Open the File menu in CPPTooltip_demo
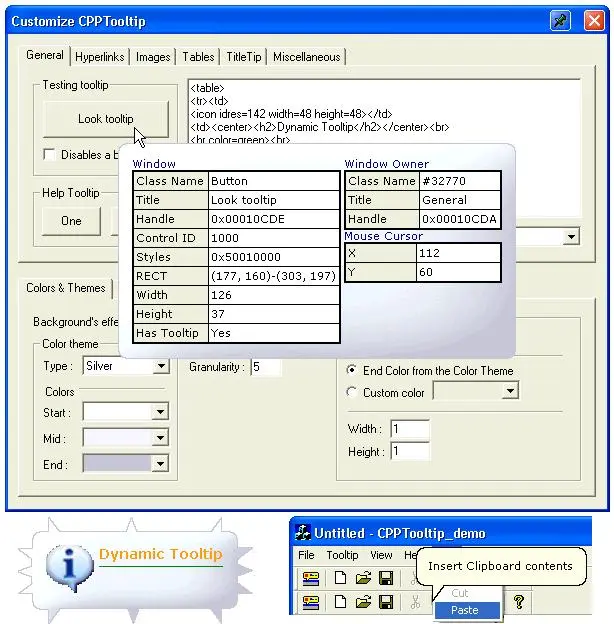The width and height of the screenshot is (614, 624). pos(306,555)
